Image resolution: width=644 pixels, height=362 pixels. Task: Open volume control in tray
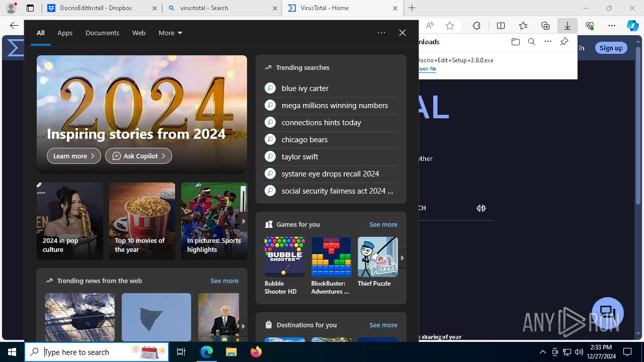pos(579,352)
